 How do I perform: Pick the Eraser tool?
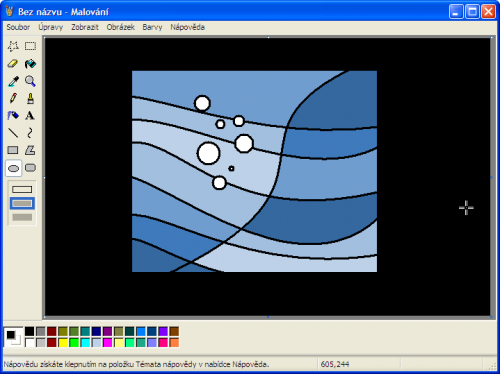13,64
